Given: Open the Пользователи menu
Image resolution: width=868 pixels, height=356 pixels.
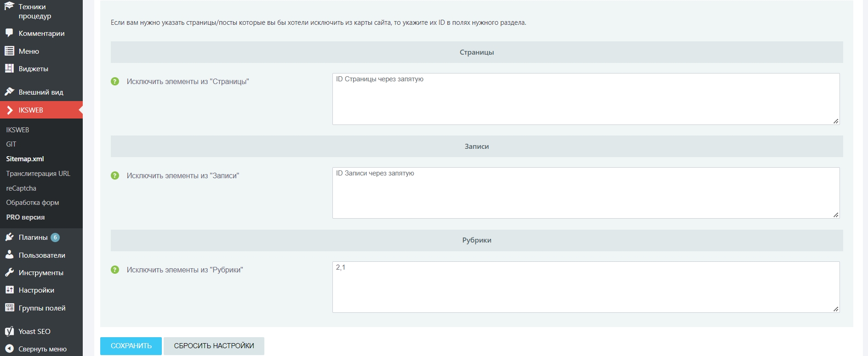Looking at the screenshot, I should (41, 255).
